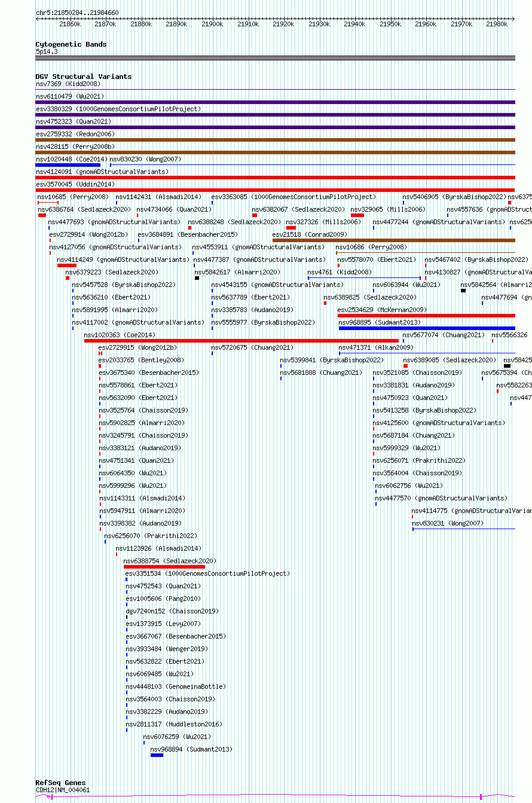Select nsv10686 (Perry2008) label
This screenshot has height=803, width=532.
[371, 247]
